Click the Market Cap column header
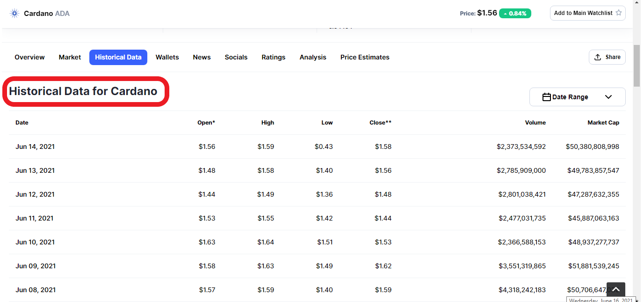Screen dimensions: 644x302 coord(603,123)
